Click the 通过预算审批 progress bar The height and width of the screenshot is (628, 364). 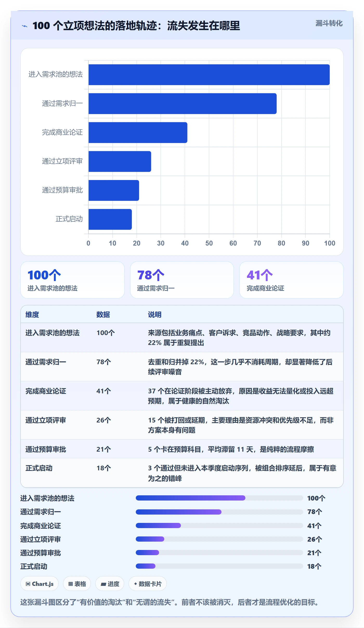(x=219, y=553)
